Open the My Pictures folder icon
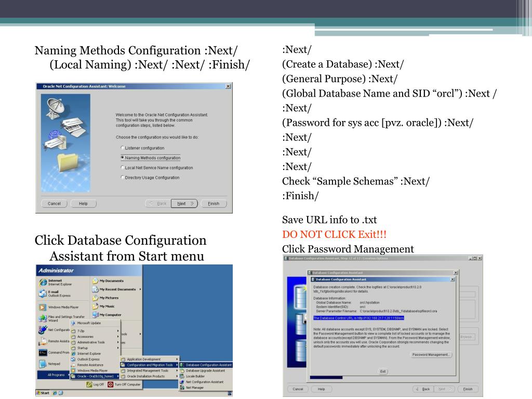Image resolution: width=532 pixels, height=399 pixels. point(96,298)
